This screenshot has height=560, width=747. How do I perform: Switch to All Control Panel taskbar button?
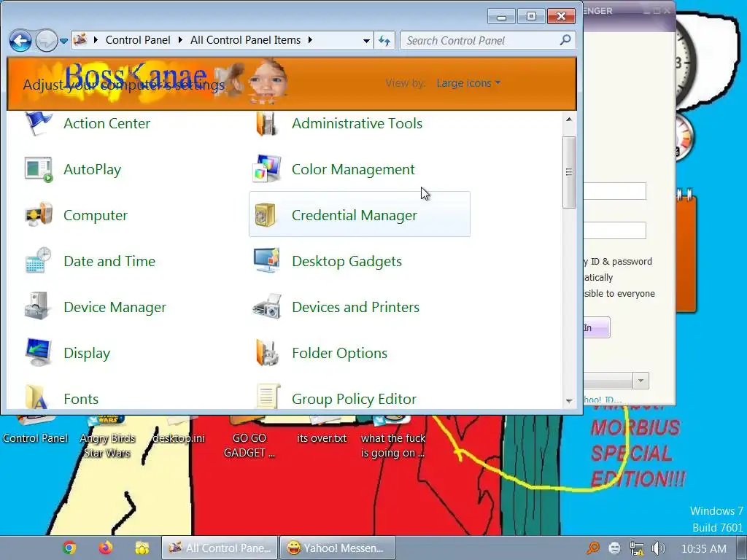[x=220, y=548]
